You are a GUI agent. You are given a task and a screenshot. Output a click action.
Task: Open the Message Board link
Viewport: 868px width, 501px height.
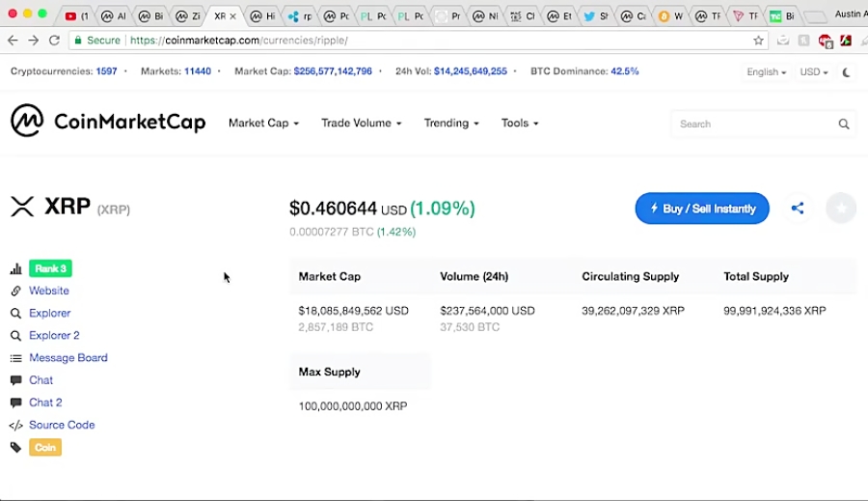[68, 358]
